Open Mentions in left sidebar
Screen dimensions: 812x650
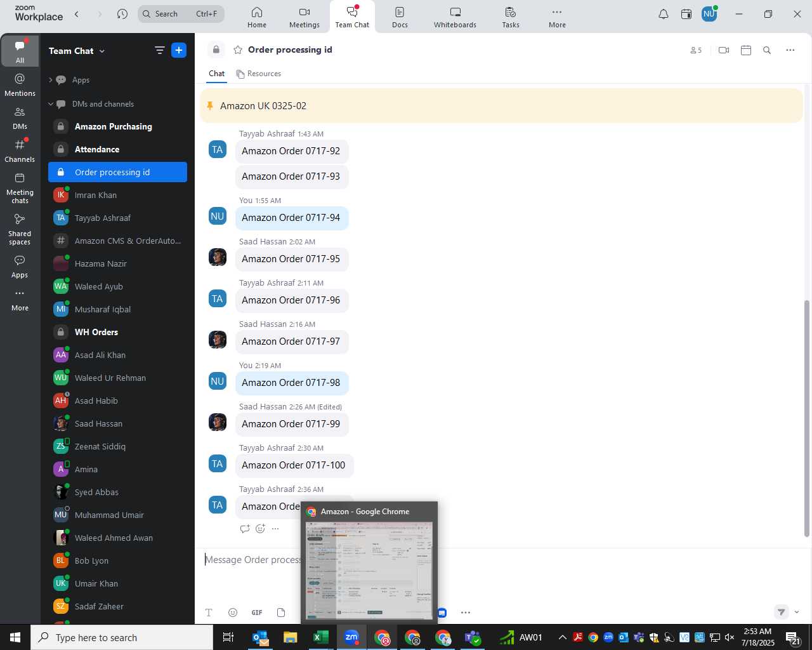(x=20, y=84)
